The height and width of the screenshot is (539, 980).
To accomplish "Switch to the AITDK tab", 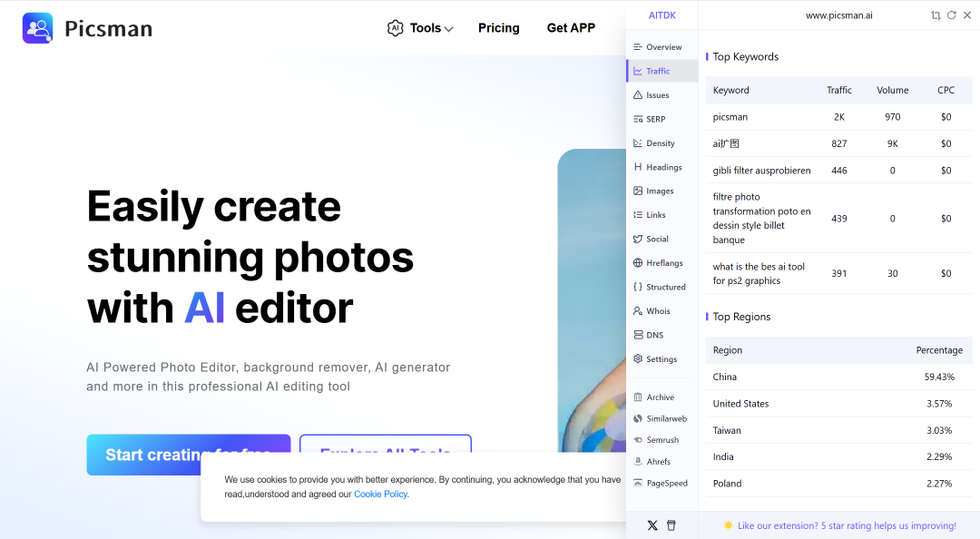I will [661, 15].
